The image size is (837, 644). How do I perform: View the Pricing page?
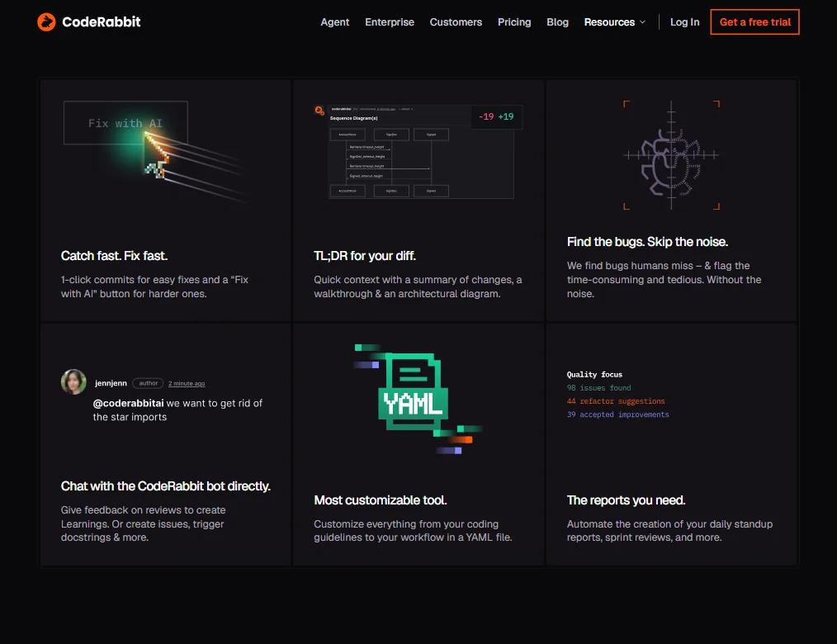(x=514, y=22)
